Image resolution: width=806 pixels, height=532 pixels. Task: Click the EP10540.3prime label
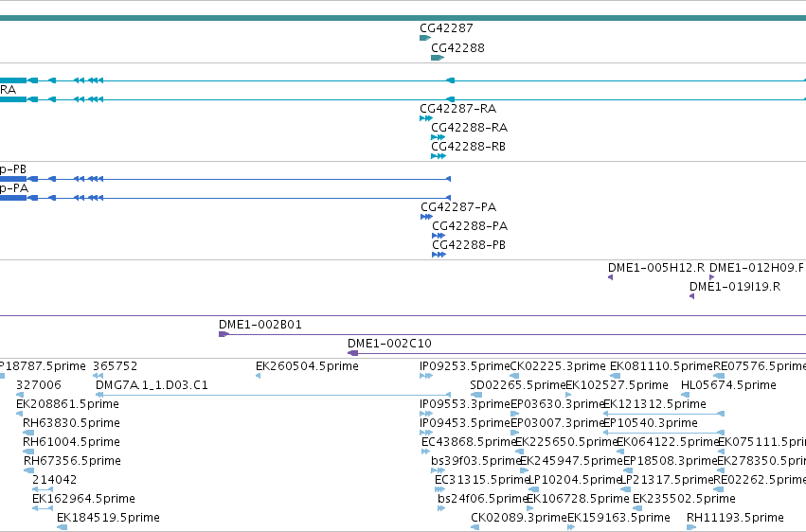651,423
